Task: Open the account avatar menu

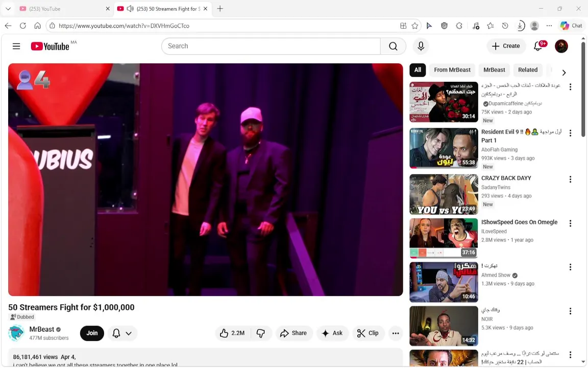Action: 561,46
